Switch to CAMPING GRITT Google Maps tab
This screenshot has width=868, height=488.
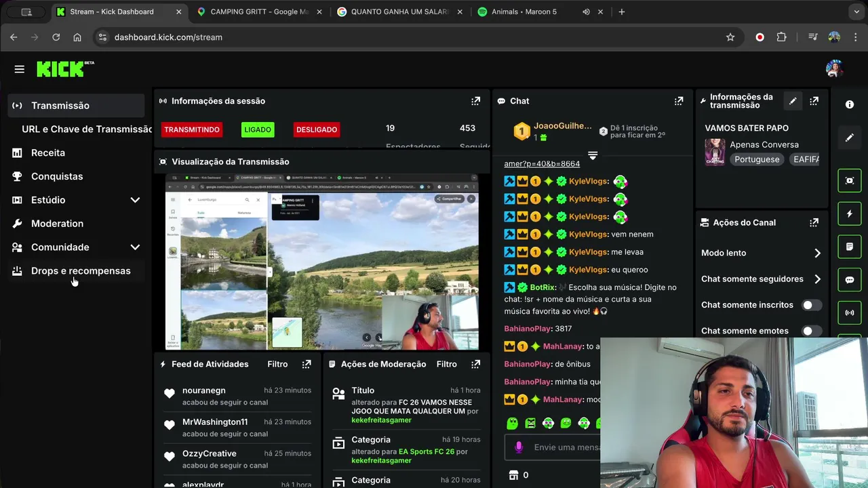click(x=258, y=12)
